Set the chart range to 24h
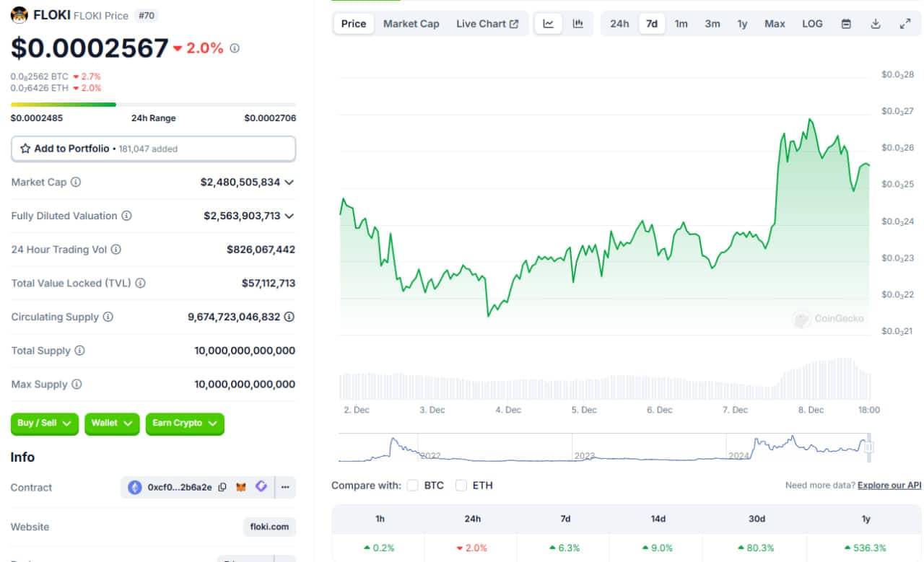Viewport: 924px width, 562px height. point(619,24)
